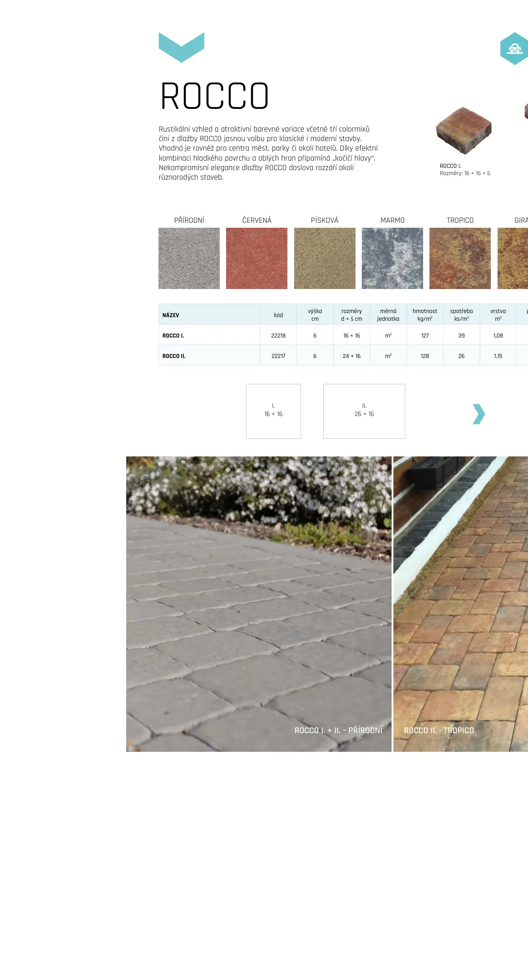Select the ROCCO II. table row
Screen dimensions: 528x980
343,356
